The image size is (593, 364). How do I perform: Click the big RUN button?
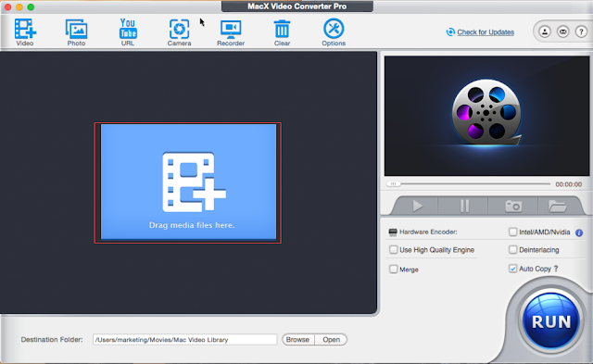551,321
